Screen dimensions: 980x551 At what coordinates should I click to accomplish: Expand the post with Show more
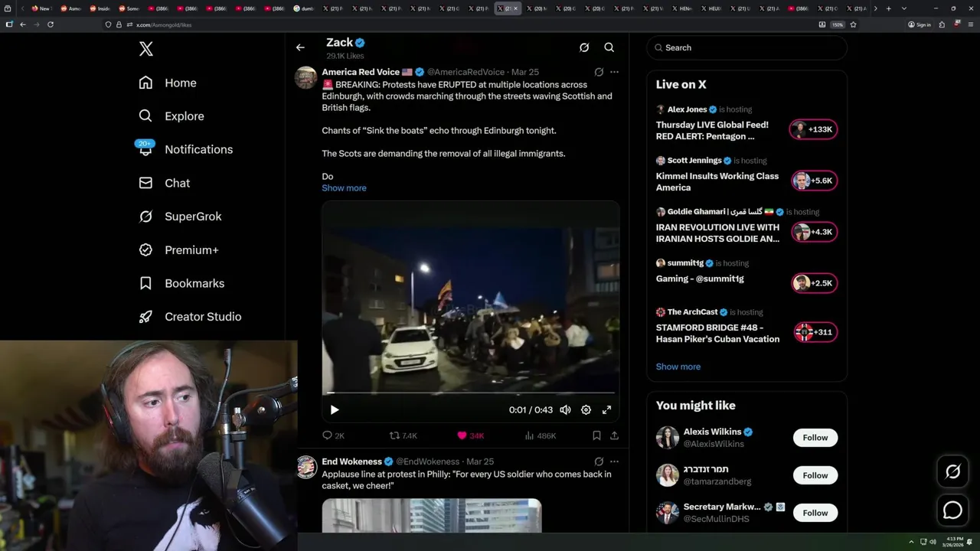344,188
